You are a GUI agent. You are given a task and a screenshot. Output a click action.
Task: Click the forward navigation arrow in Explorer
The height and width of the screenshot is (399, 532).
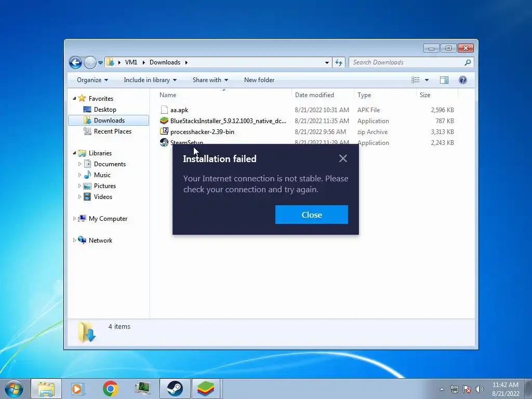[90, 62]
